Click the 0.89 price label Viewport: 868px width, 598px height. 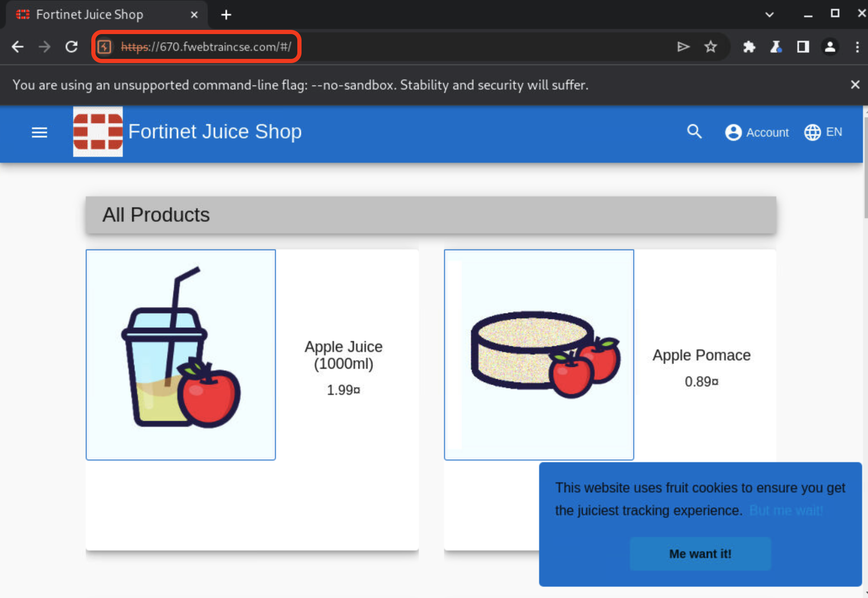(701, 381)
